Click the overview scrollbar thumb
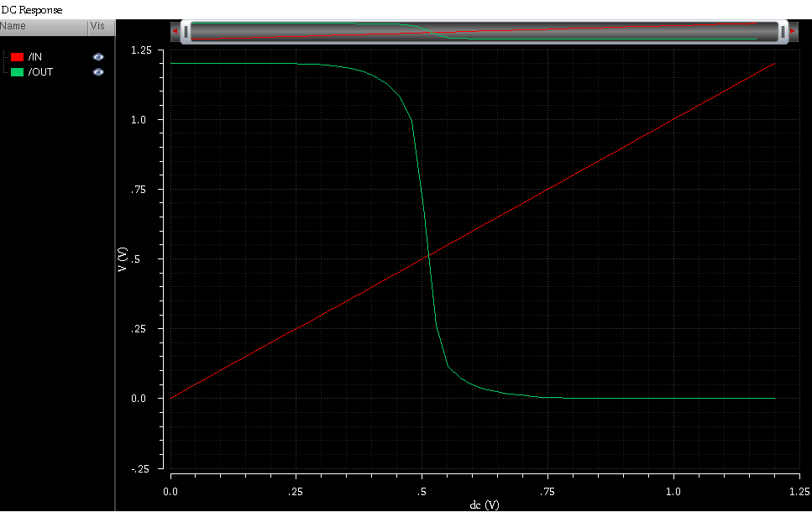This screenshot has width=812, height=512. [x=485, y=32]
